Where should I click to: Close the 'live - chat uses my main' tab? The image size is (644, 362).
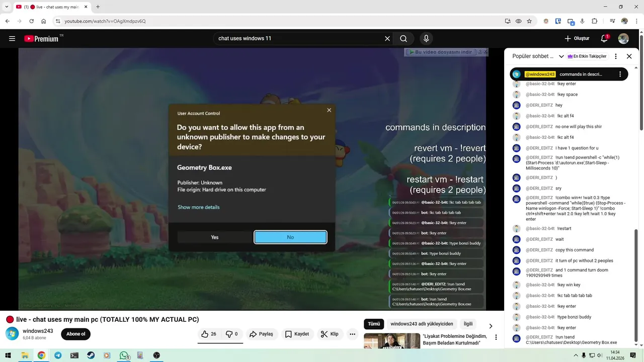(x=85, y=7)
